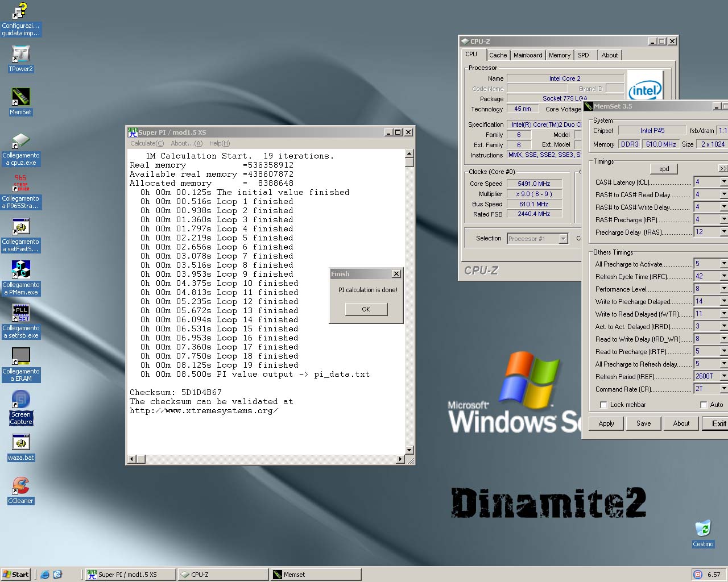Toggle the Lock mchbar checkbox
The width and height of the screenshot is (728, 582).
(604, 405)
